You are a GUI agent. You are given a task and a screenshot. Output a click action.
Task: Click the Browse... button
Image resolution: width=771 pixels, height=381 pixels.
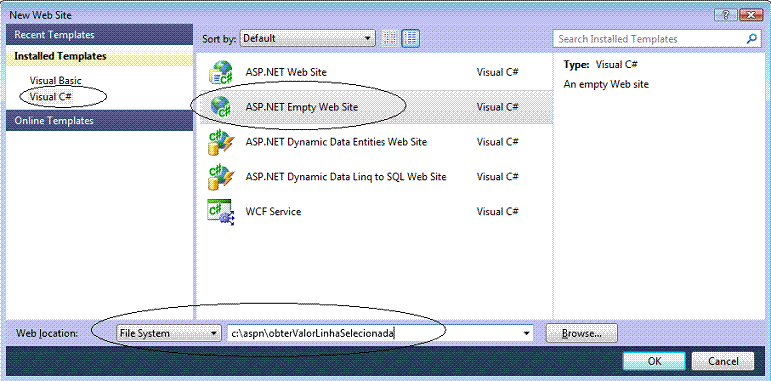582,333
